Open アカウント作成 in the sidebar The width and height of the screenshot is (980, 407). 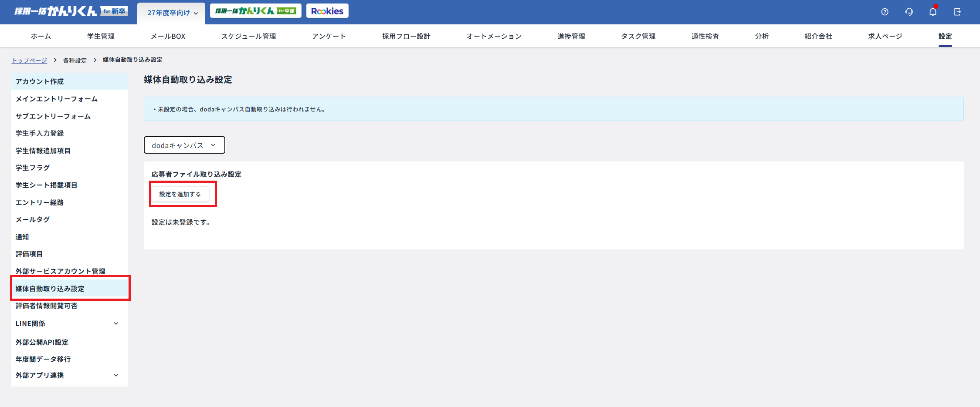pyautogui.click(x=40, y=81)
